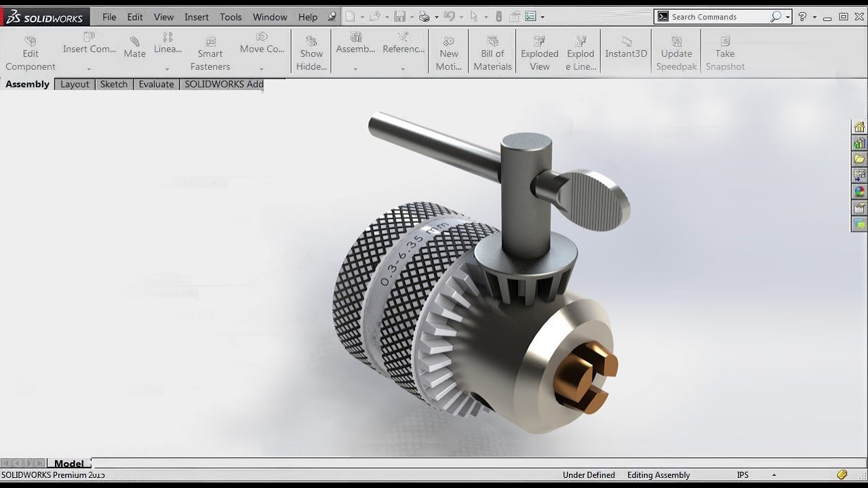Start a New Motion Study

449,52
